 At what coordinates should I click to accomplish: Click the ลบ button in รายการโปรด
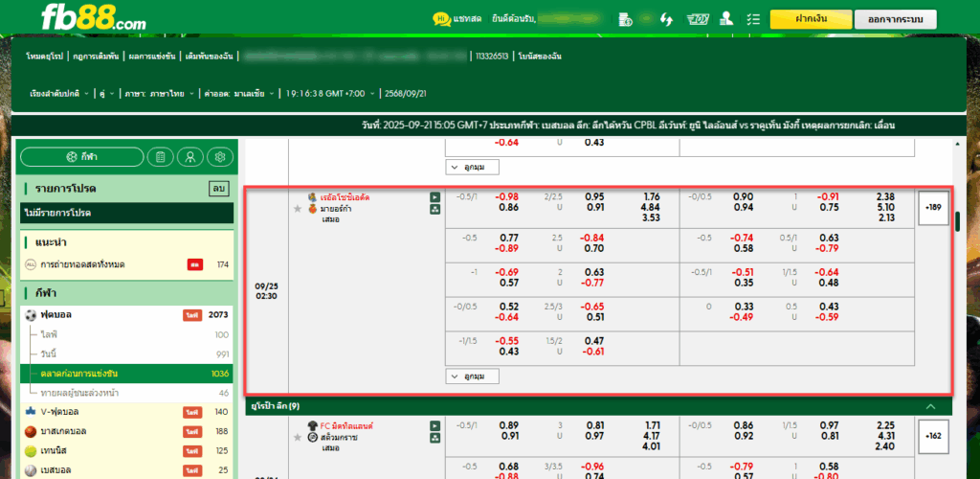(217, 189)
